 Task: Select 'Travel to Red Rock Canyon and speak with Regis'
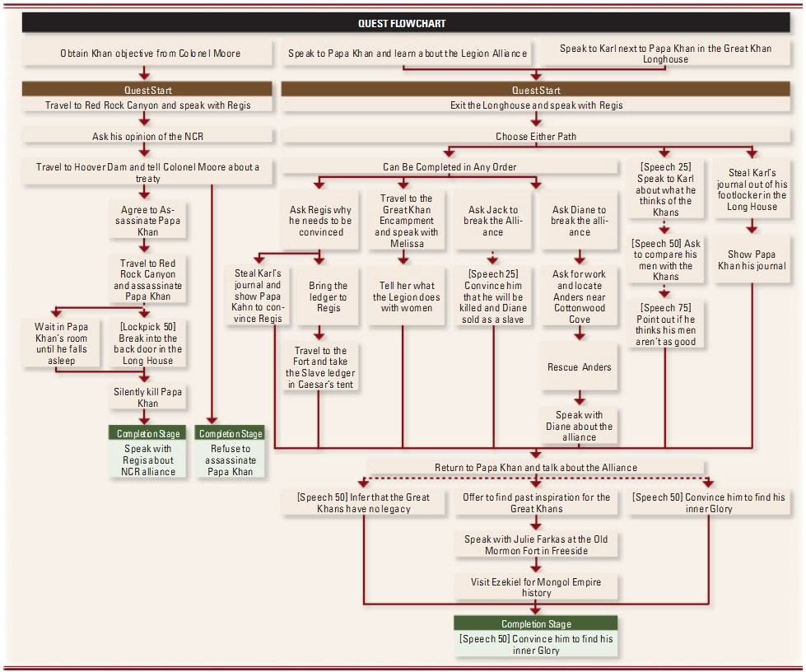click(x=147, y=105)
